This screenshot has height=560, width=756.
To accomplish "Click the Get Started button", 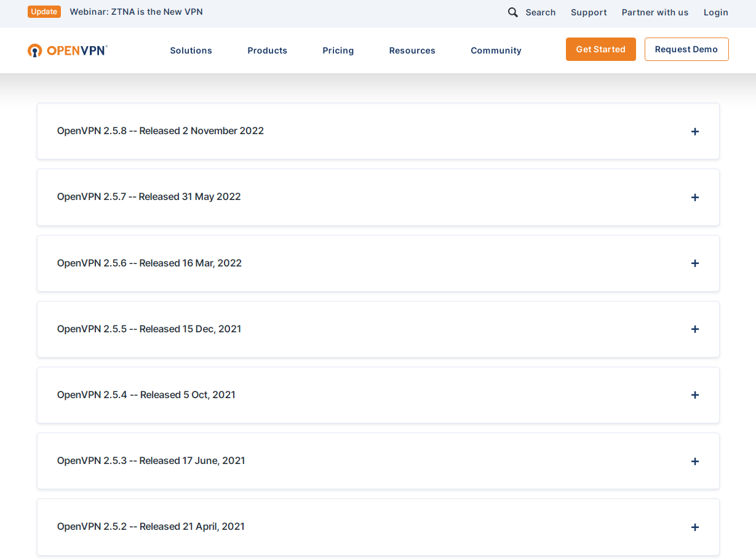I will tap(601, 49).
